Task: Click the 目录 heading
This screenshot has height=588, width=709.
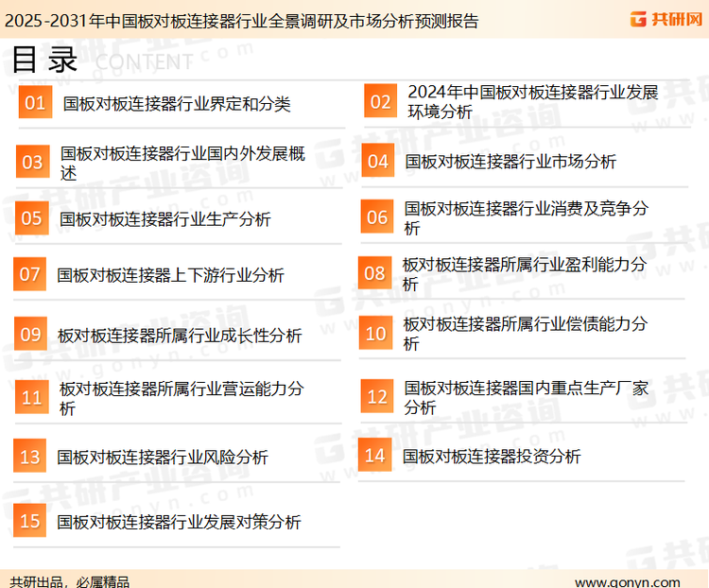Action: (x=44, y=60)
